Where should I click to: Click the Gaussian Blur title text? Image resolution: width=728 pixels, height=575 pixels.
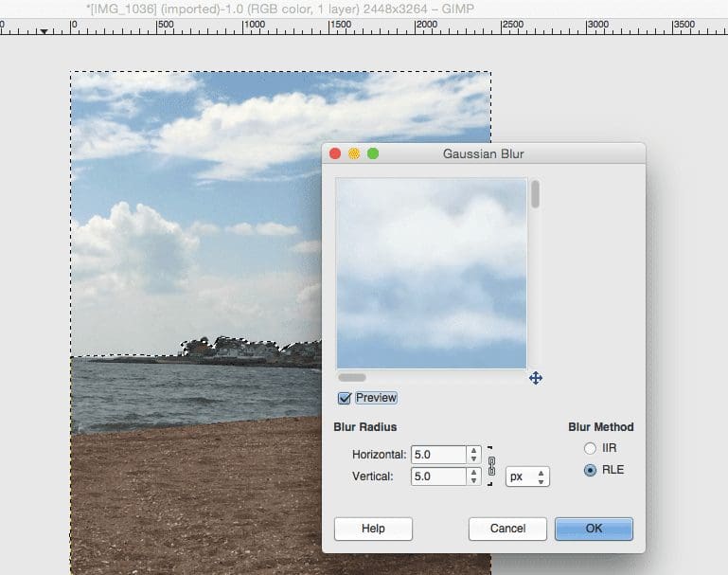(484, 154)
